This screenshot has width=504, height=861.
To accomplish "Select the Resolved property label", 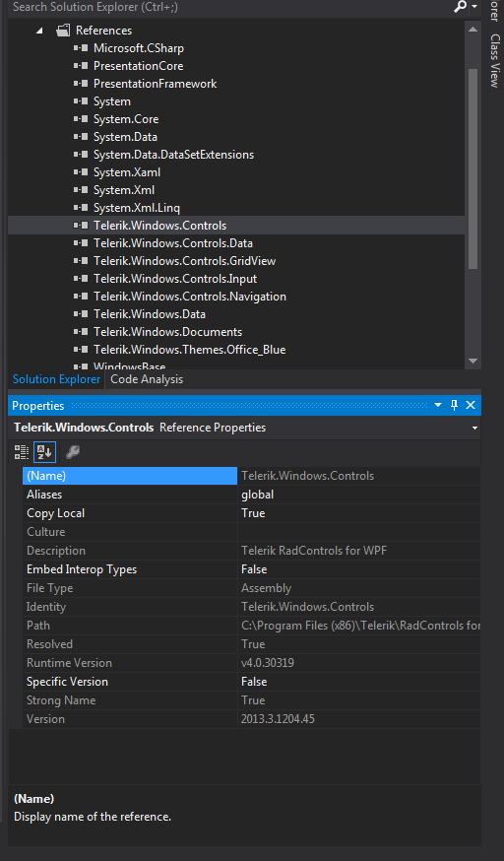I will click(x=49, y=644).
